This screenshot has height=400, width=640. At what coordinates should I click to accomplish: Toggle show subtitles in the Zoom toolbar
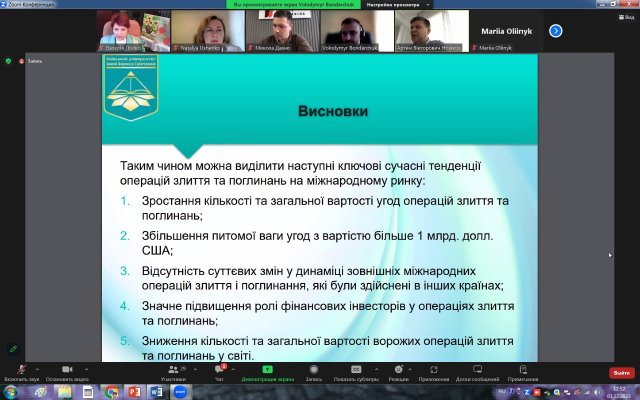pos(357,369)
